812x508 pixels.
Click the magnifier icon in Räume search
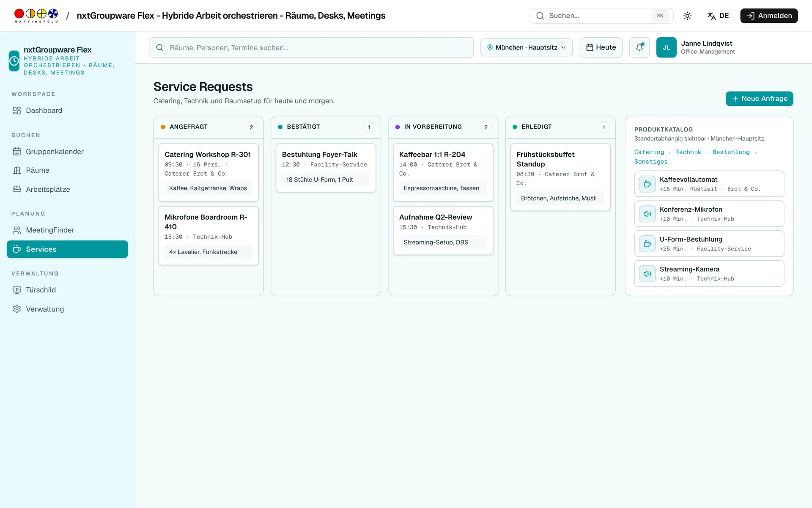[159, 47]
